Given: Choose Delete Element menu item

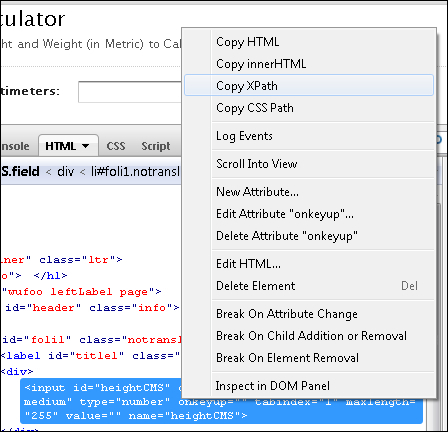Looking at the screenshot, I should [309, 286].
